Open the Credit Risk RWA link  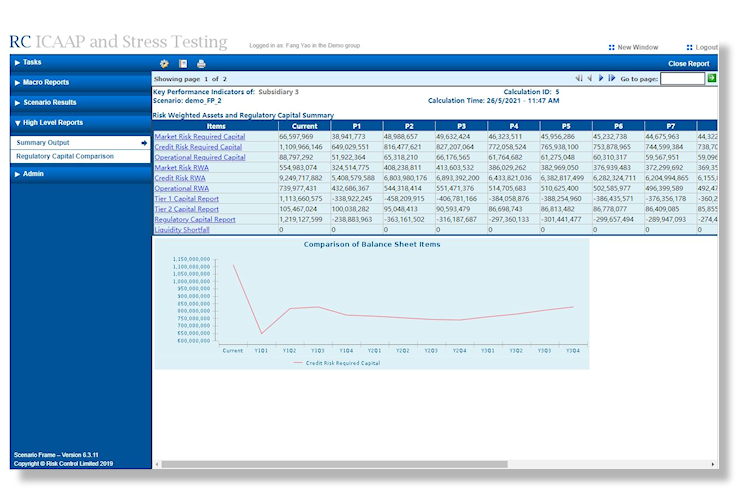coord(180,178)
